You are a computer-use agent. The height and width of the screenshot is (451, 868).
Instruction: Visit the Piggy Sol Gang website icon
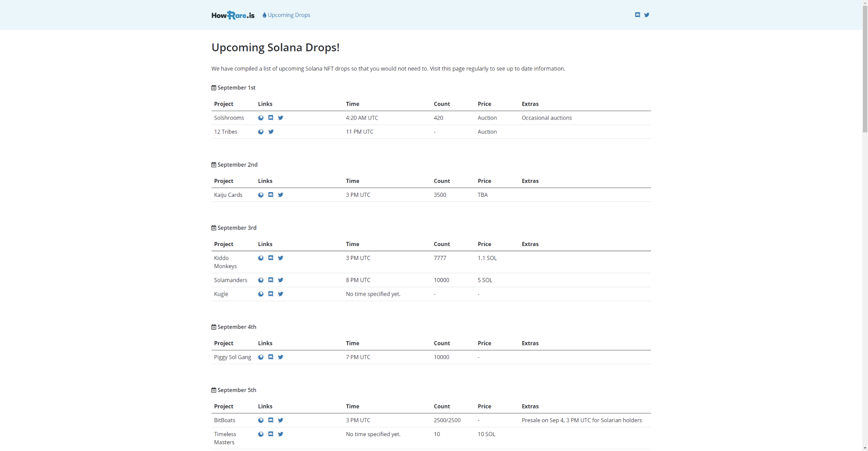261,357
